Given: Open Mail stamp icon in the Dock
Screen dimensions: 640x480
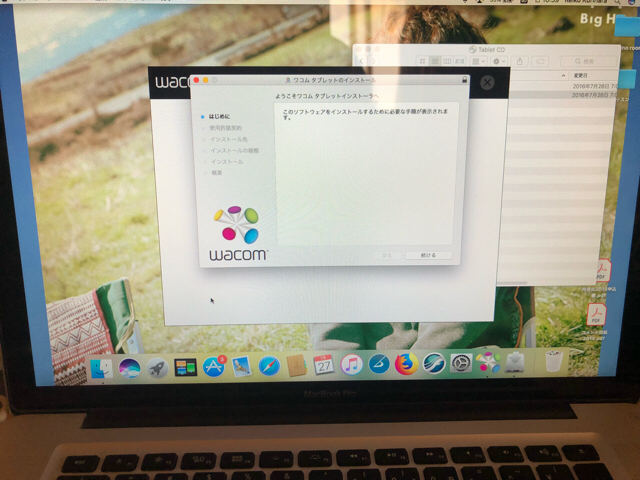Looking at the screenshot, I should point(241,367).
